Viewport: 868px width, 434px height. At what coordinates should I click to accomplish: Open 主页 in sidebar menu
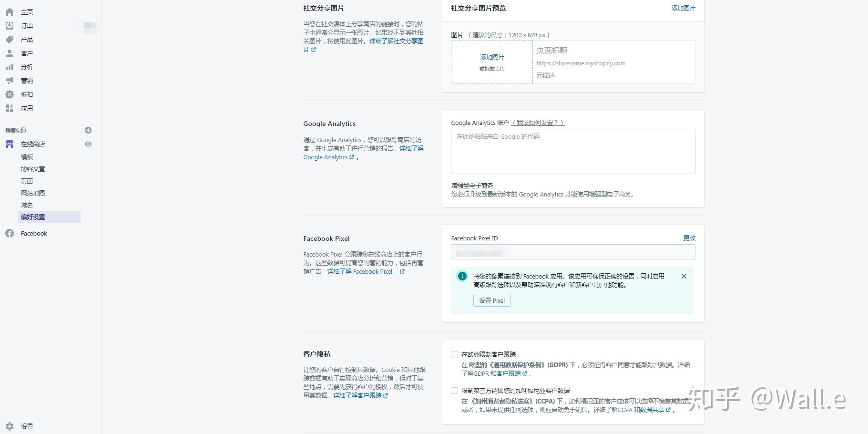point(27,12)
